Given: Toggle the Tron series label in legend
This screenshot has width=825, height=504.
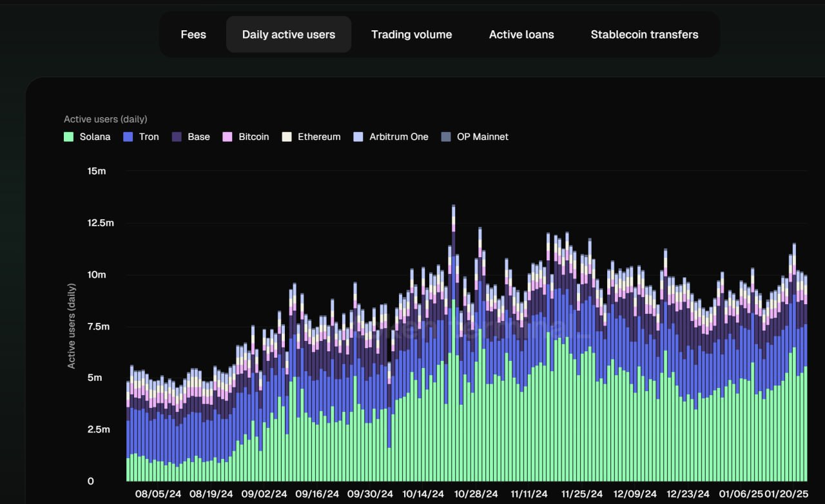Looking at the screenshot, I should click(x=149, y=137).
